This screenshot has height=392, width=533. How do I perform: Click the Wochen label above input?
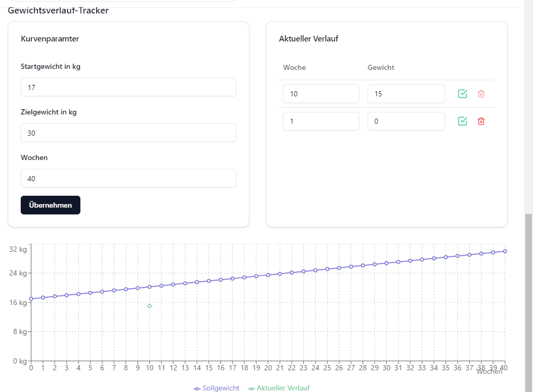click(34, 157)
